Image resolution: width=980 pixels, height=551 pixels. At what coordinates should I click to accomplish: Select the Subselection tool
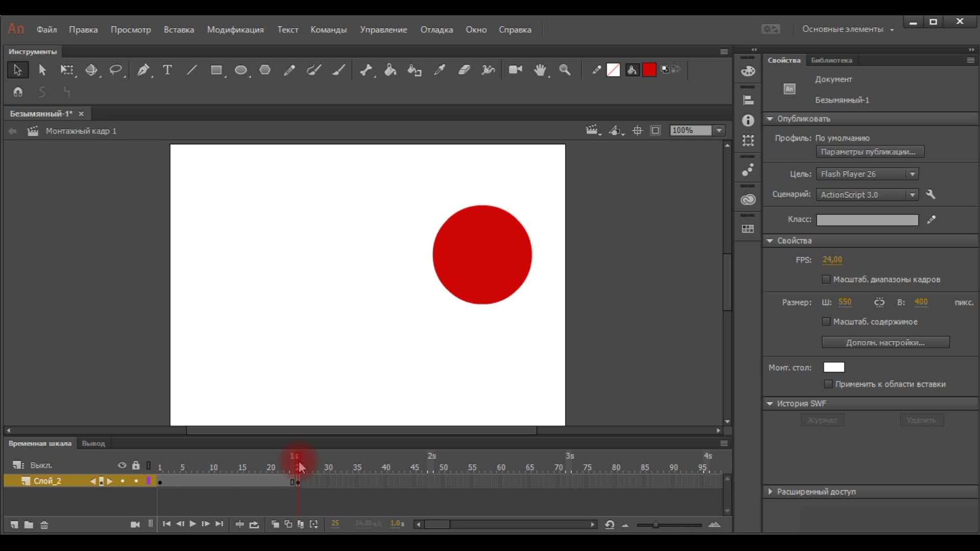pyautogui.click(x=42, y=70)
